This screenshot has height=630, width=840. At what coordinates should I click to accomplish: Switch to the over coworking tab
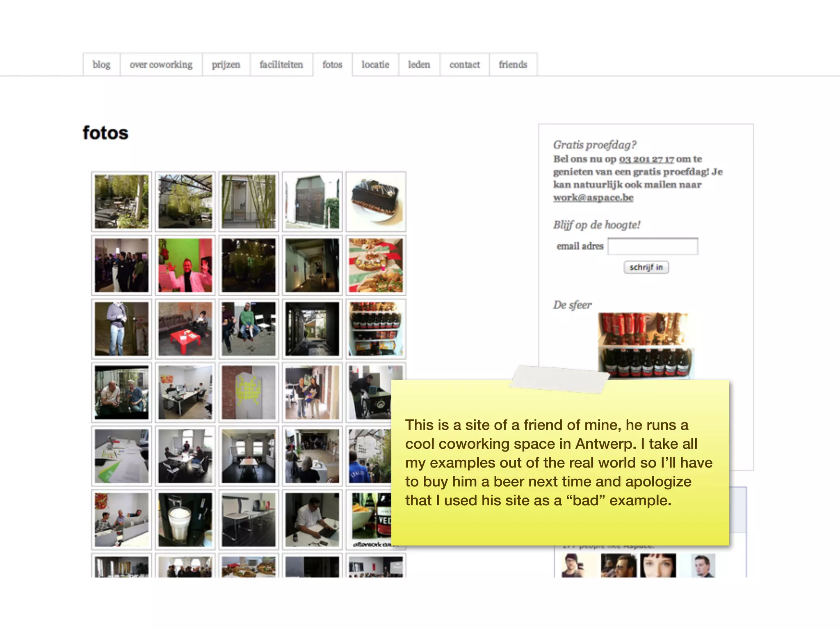(161, 65)
